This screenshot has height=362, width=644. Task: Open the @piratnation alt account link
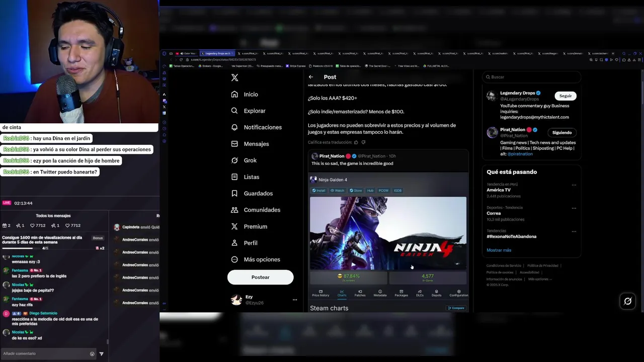click(520, 154)
